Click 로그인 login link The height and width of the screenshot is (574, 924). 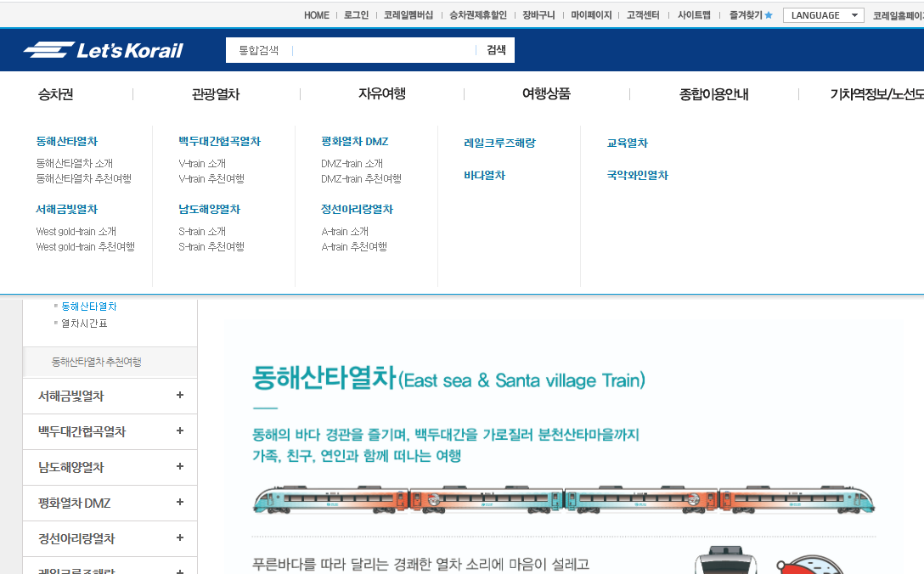(x=357, y=15)
